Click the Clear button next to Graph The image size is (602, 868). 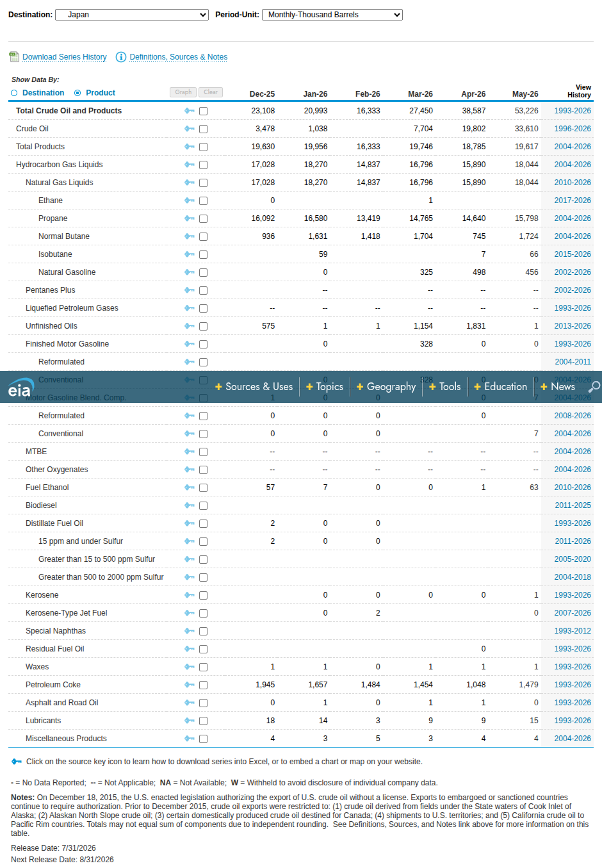211,92
